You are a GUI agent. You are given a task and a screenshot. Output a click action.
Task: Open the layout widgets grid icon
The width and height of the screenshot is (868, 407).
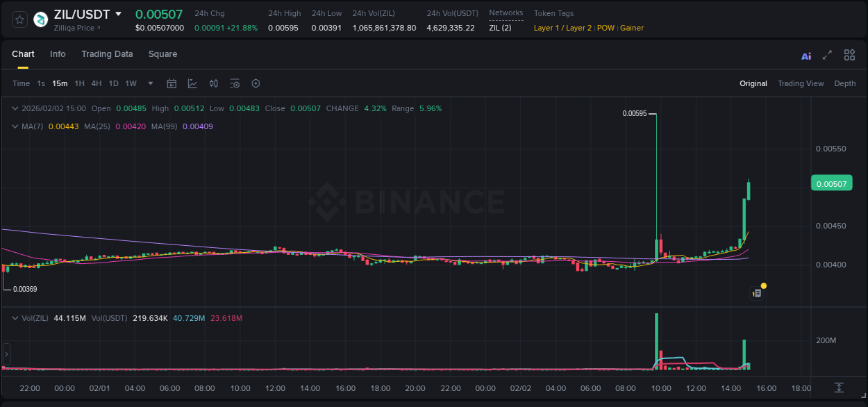[x=849, y=55]
